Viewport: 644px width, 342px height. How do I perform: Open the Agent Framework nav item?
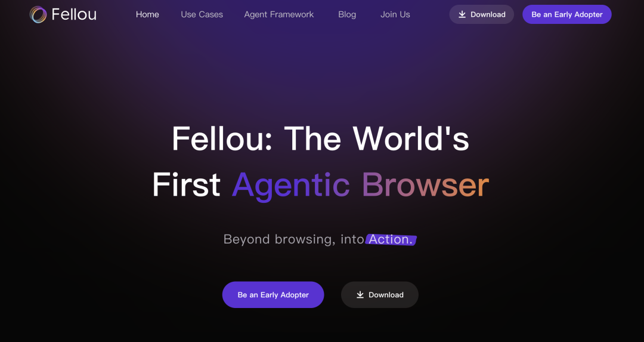[279, 14]
